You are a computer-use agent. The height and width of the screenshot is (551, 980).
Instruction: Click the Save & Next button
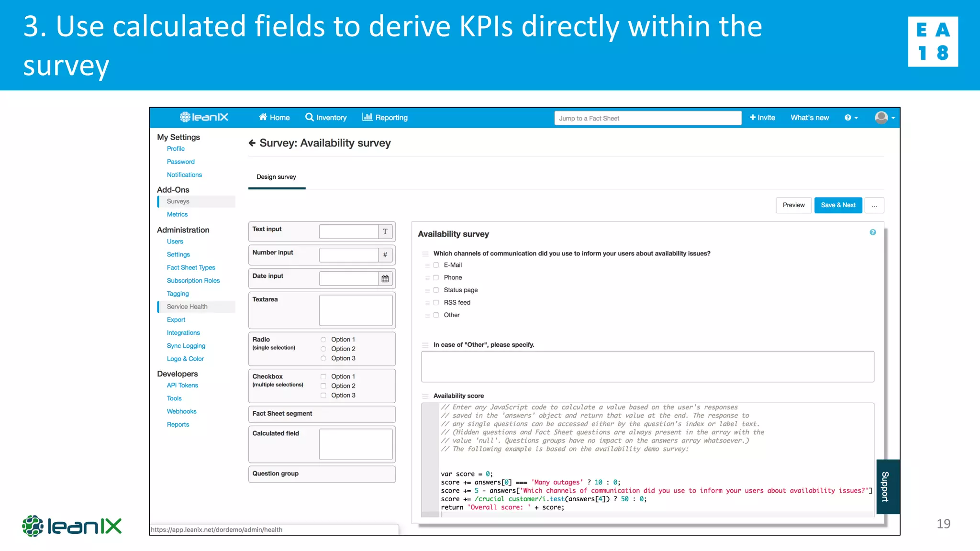click(x=838, y=205)
